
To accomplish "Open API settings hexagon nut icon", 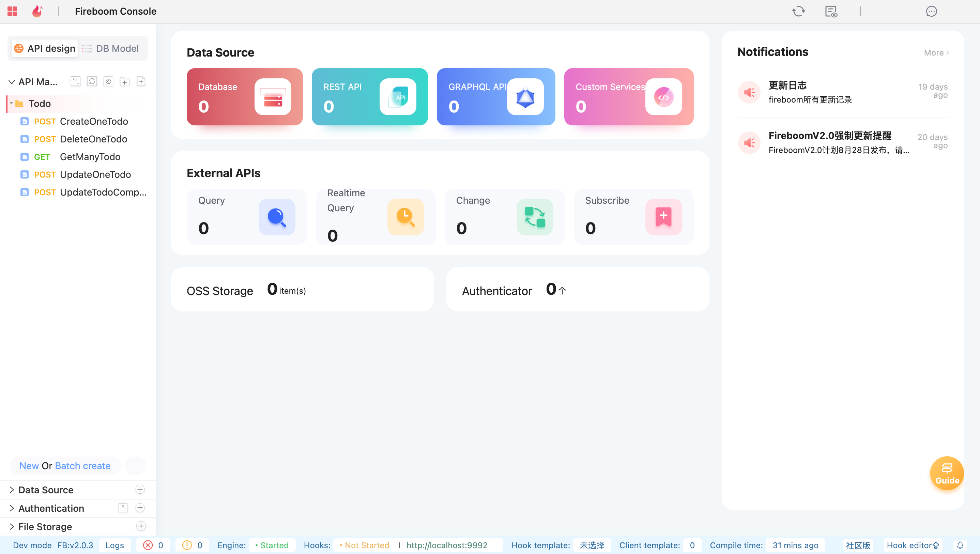I will (108, 81).
